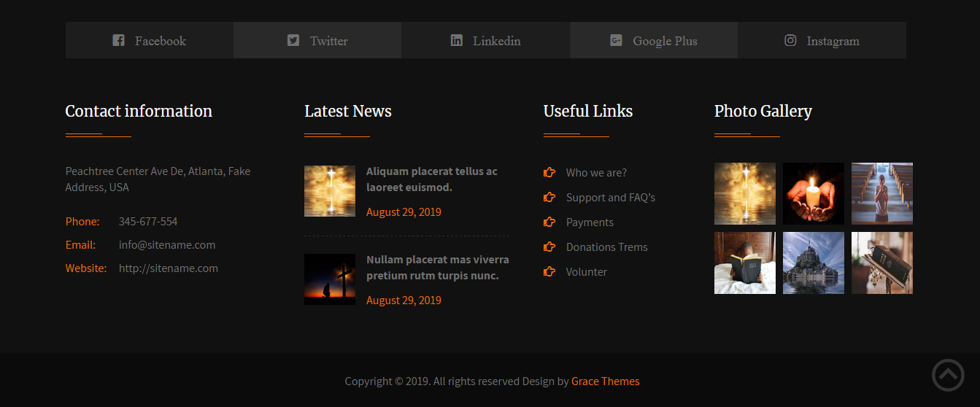Click the Instagram camera icon
The image size is (980, 407).
[x=790, y=40]
